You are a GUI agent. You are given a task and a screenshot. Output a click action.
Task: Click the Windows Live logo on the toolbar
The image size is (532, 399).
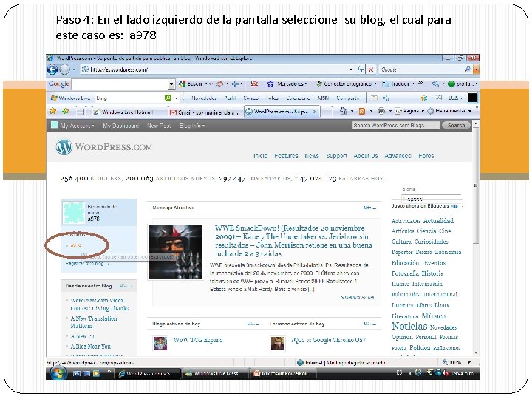[71, 98]
